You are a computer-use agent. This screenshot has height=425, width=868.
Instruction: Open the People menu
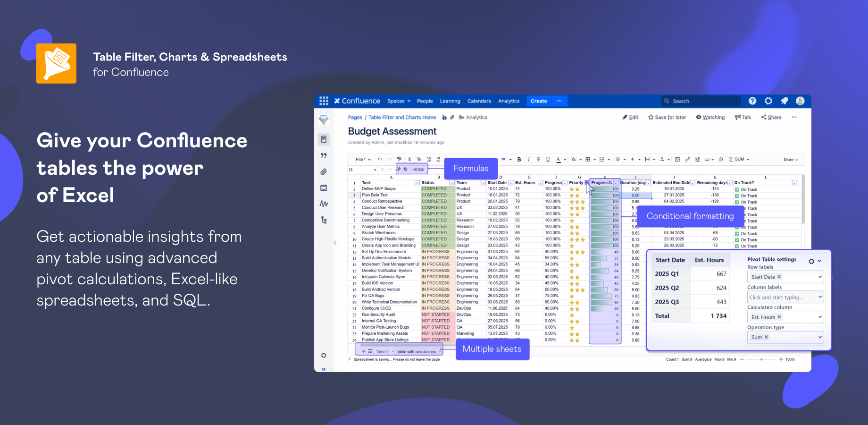(425, 101)
